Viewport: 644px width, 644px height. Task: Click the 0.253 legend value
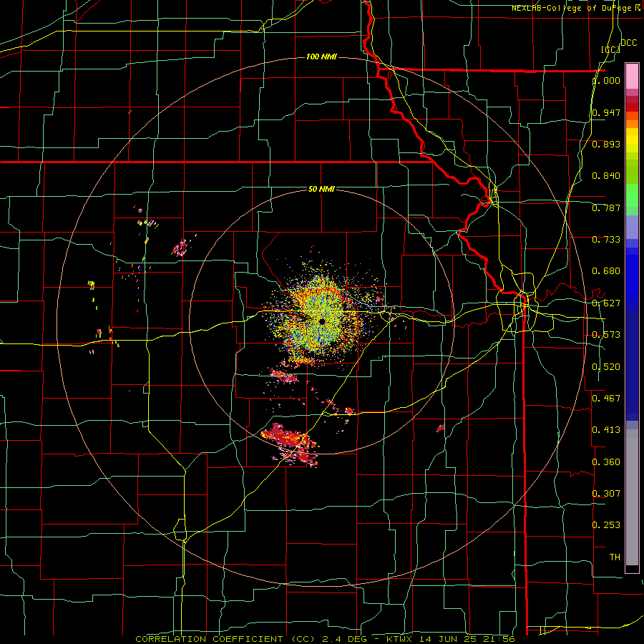(x=606, y=525)
